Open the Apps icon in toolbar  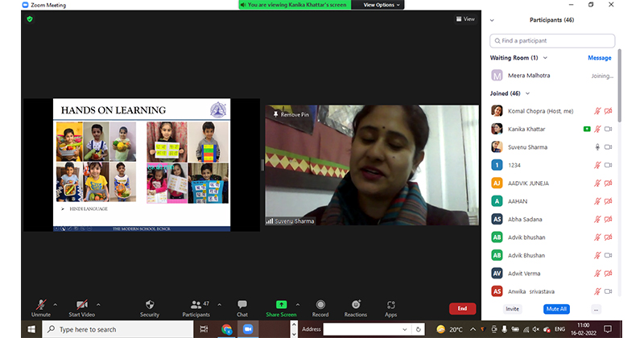(391, 305)
